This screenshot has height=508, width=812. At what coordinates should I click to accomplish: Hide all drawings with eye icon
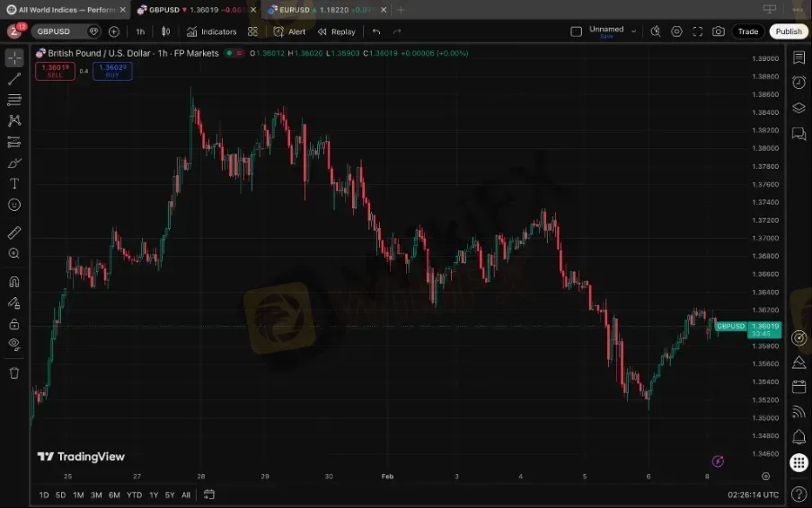coord(14,344)
